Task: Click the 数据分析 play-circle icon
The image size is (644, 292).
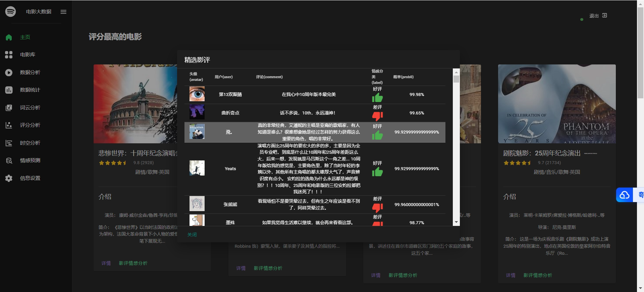Action: (9, 72)
